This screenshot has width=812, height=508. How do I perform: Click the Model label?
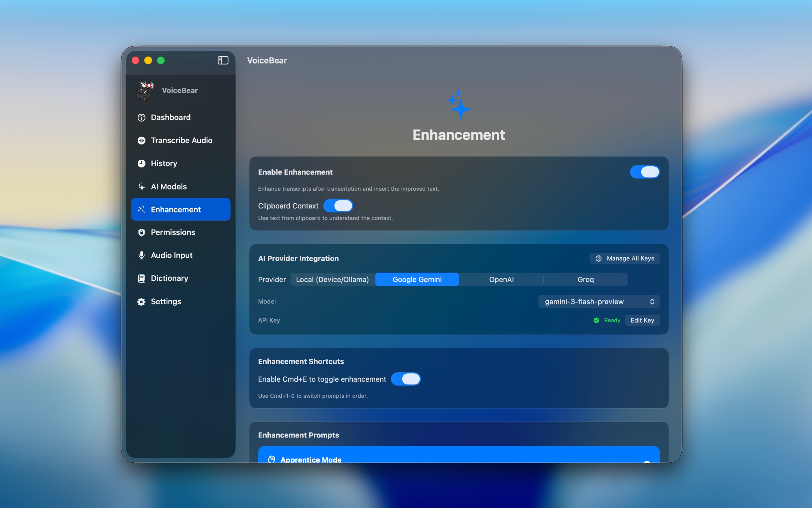click(x=267, y=302)
